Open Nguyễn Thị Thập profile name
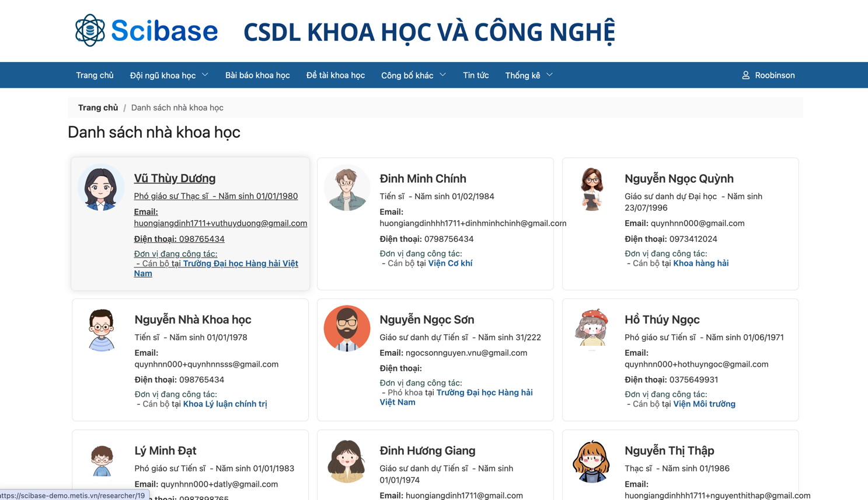The height and width of the screenshot is (500, 868). click(670, 450)
